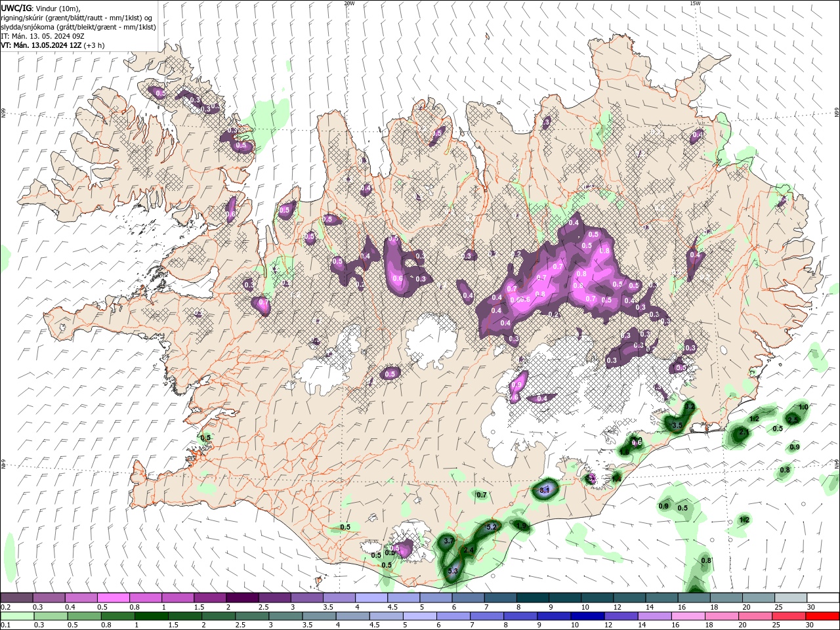Screen dimensions: 840x630
Task: Select the 'IT: Mán. 13. 05. 2024 09Z' line
Action: coord(42,36)
